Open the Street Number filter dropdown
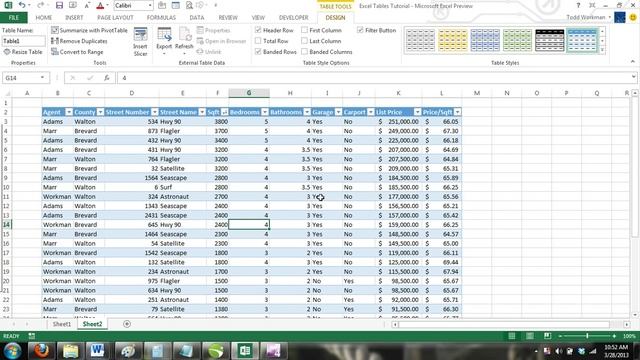Screen dimensions: 640x360 155,112
